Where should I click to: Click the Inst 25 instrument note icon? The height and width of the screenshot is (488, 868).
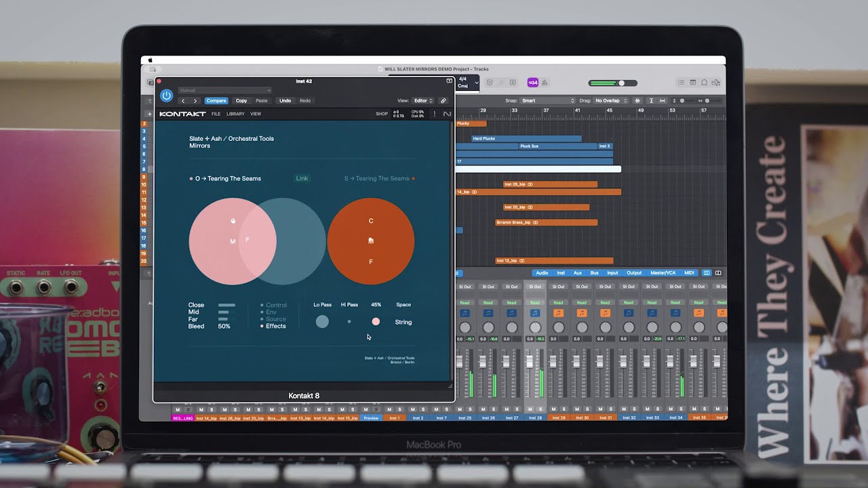click(x=465, y=313)
